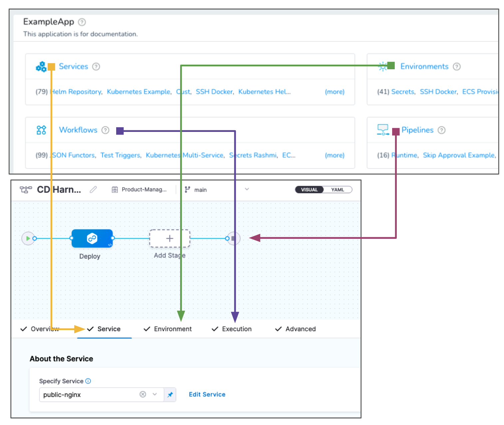Switch to VISUAL view

pyautogui.click(x=310, y=190)
